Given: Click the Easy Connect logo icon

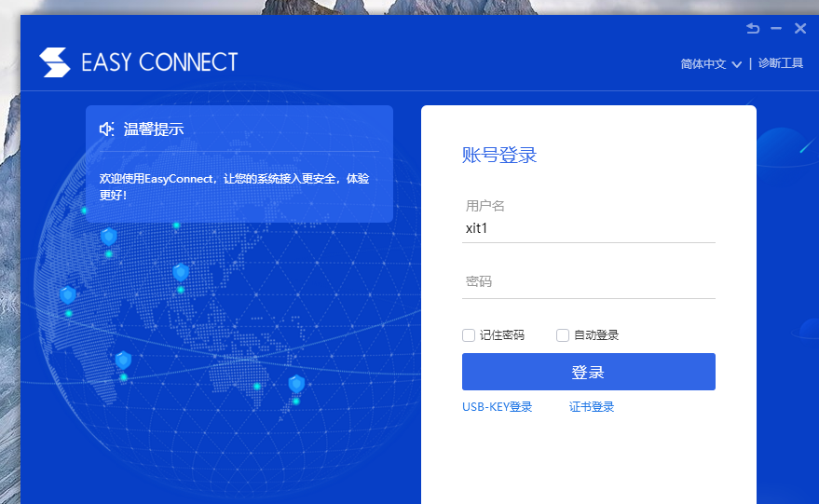Looking at the screenshot, I should (x=55, y=62).
